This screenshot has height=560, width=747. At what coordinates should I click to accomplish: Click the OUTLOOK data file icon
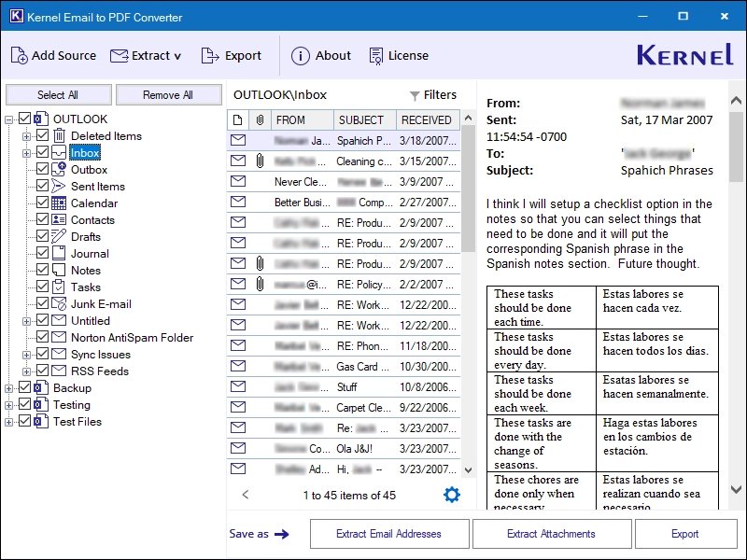(41, 119)
